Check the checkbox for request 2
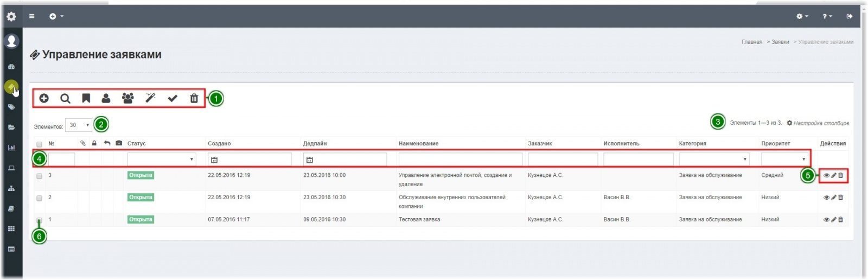868x280 pixels. [x=39, y=199]
